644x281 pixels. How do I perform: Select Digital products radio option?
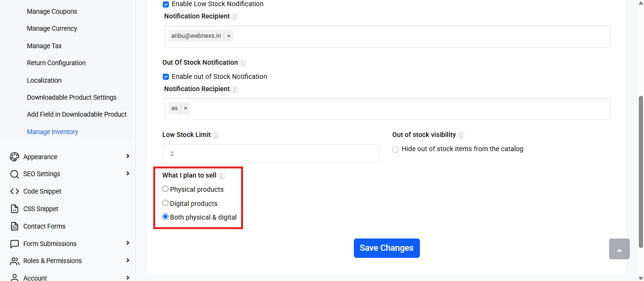pyautogui.click(x=165, y=203)
